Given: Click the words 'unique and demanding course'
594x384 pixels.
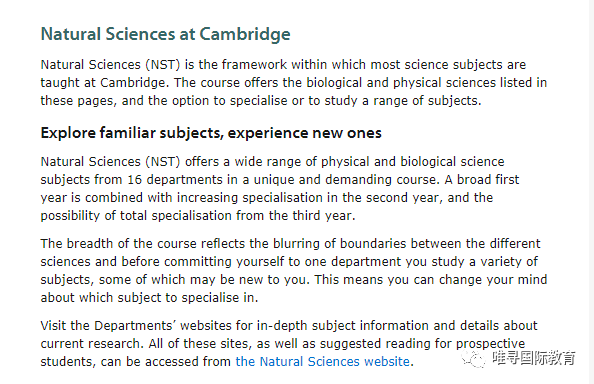Looking at the screenshot, I should point(345,180).
